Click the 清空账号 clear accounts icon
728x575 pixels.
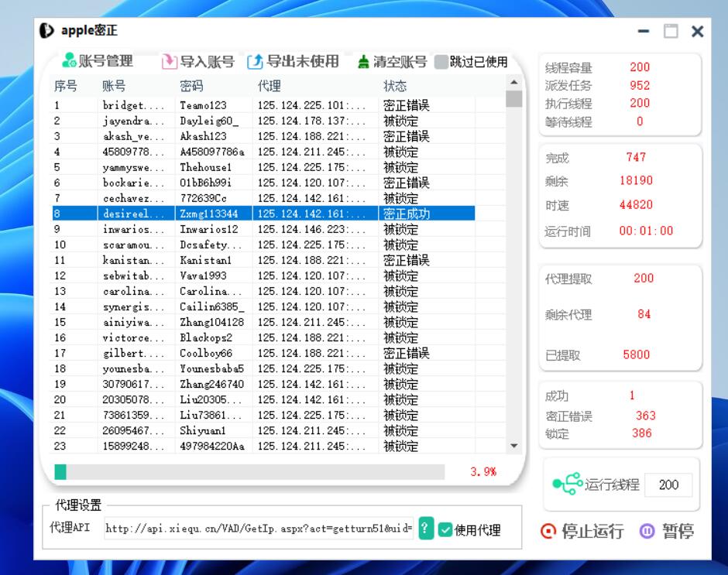tap(363, 62)
